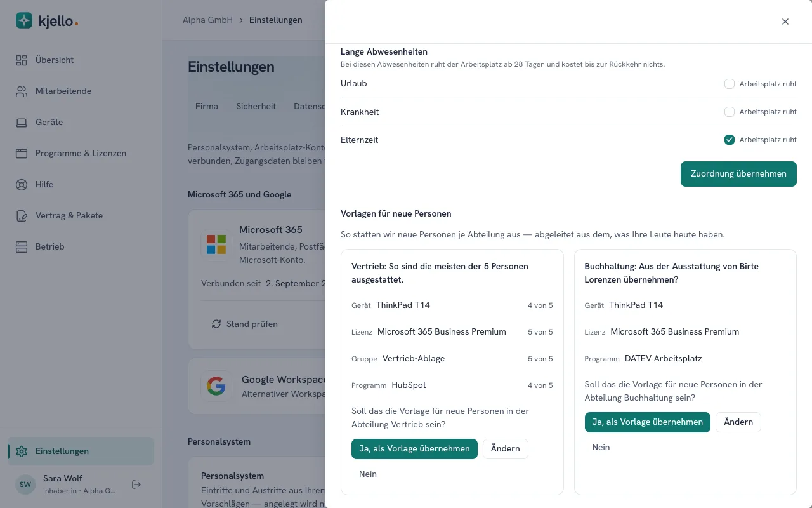Click the DATEV Arbeitsplatz entry
This screenshot has width=812, height=508.
pyautogui.click(x=663, y=359)
